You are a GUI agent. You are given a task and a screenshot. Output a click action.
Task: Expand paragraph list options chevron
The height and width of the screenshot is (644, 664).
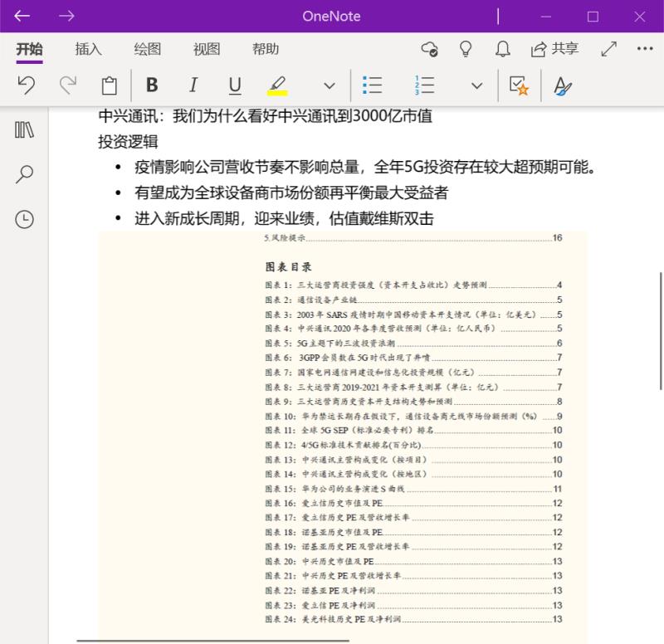(x=476, y=85)
